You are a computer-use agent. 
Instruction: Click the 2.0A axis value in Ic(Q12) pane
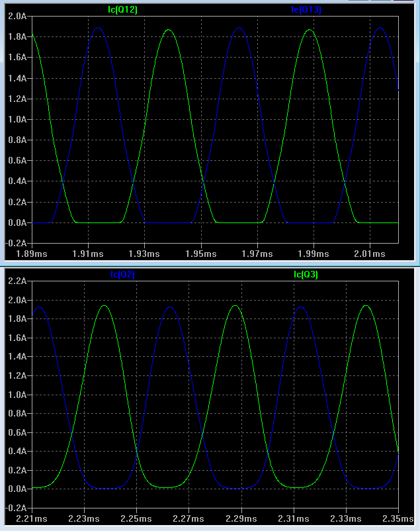(x=17, y=16)
